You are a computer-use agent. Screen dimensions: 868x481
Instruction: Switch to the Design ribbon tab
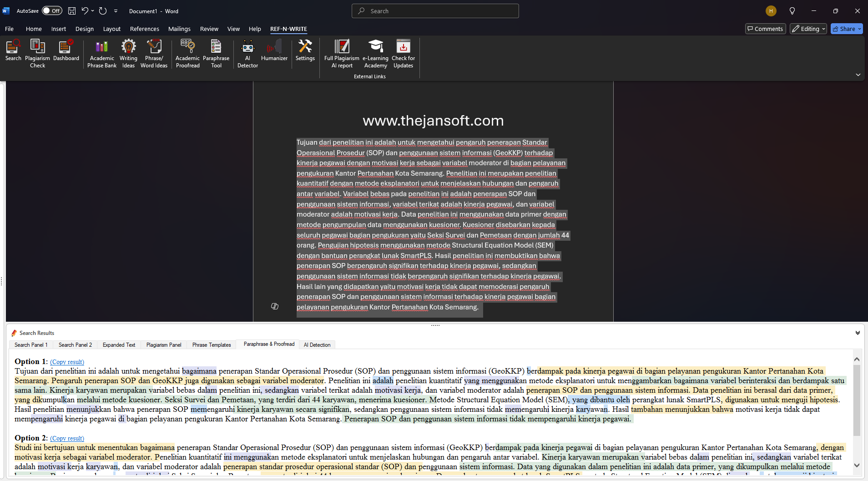click(85, 29)
